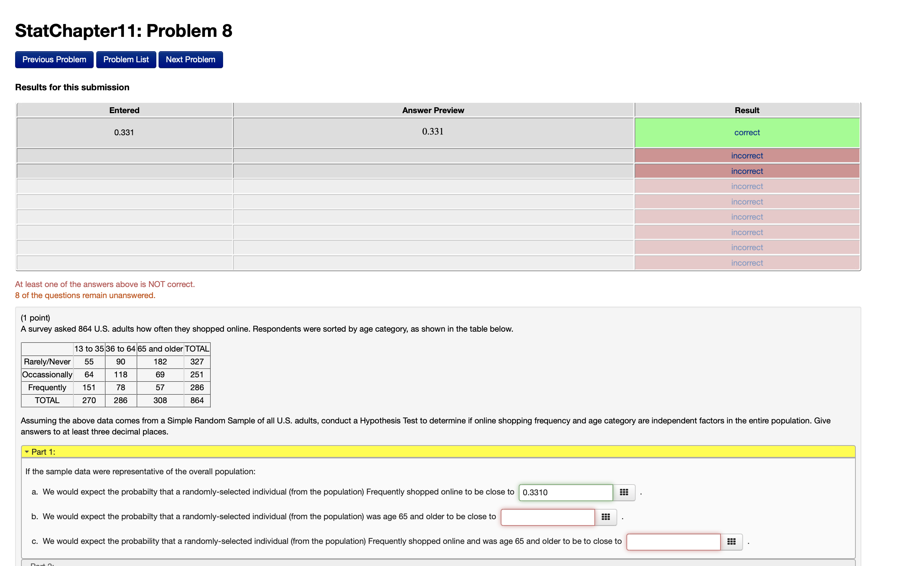This screenshot has width=924, height=566.
Task: Expand the Part 2 section header
Action: (42, 563)
